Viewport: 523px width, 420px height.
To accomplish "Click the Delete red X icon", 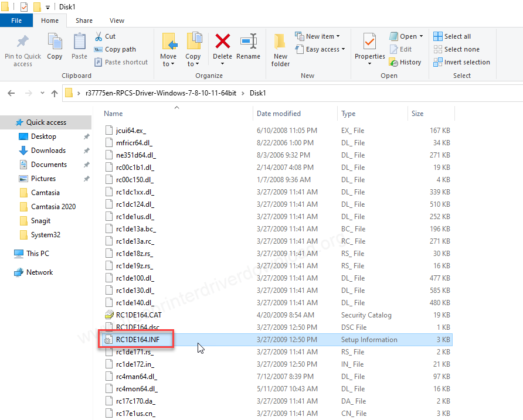I will 222,42.
